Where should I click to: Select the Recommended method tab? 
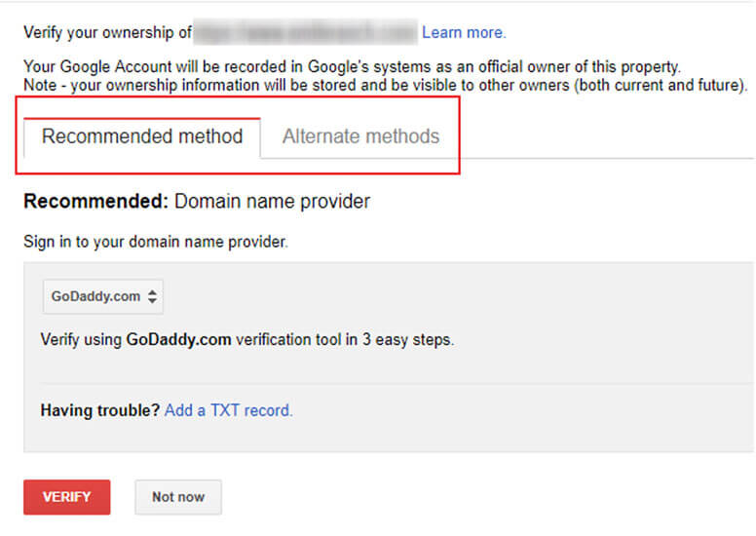tap(142, 137)
